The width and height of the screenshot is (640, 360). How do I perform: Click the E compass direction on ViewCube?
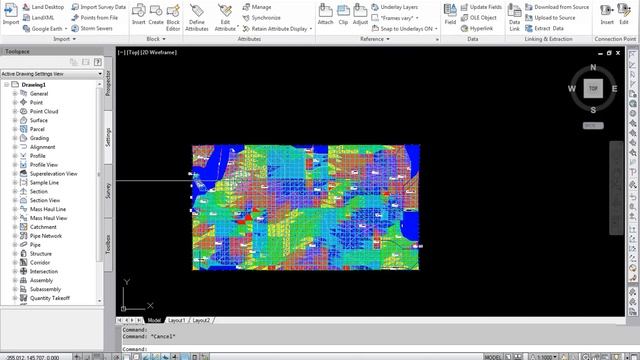pos(614,89)
